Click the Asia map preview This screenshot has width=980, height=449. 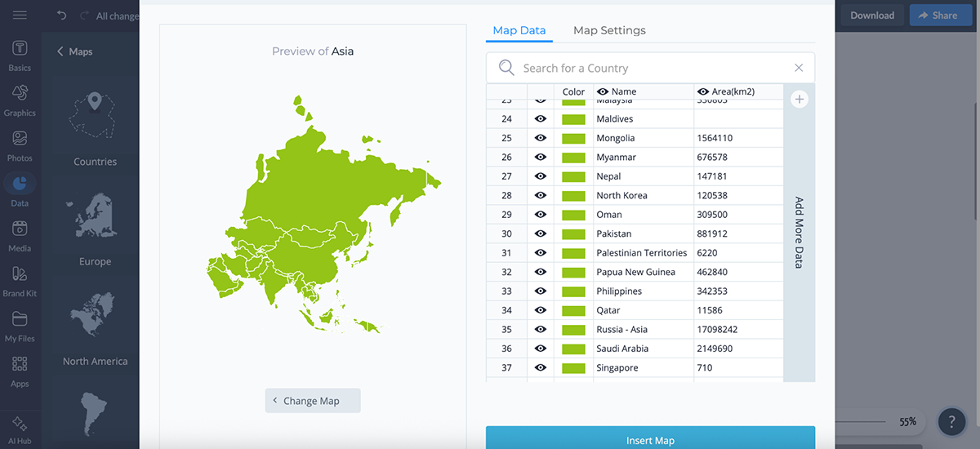323,214
